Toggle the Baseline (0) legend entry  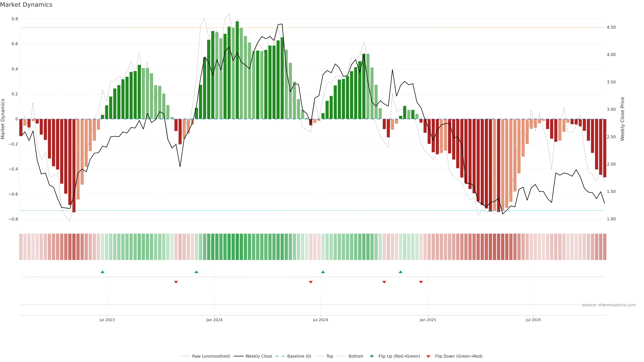point(299,356)
